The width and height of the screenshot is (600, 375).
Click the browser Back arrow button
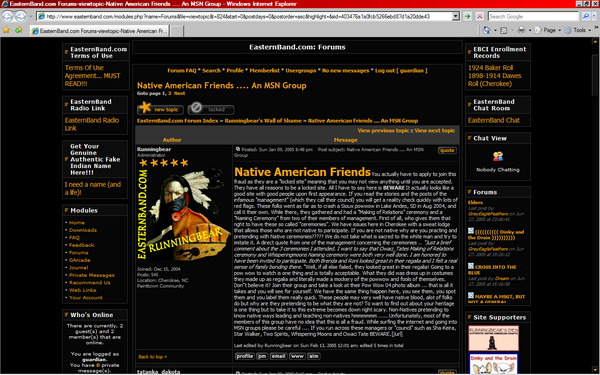[x=8, y=16]
